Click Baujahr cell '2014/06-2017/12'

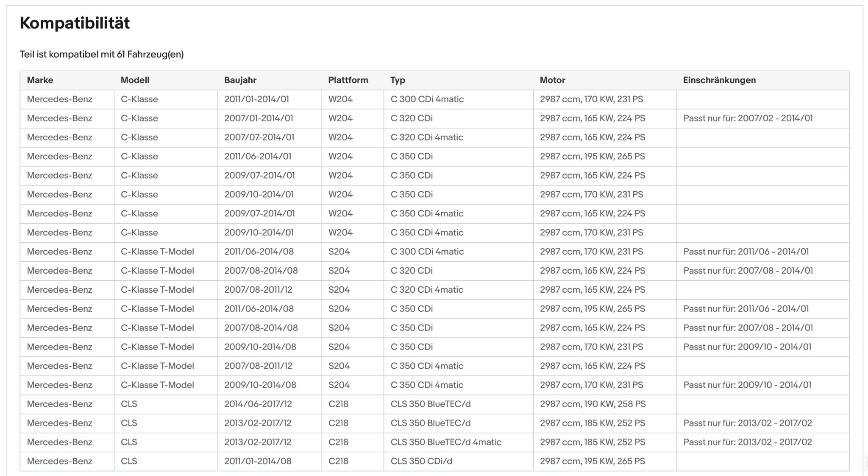pos(258,404)
